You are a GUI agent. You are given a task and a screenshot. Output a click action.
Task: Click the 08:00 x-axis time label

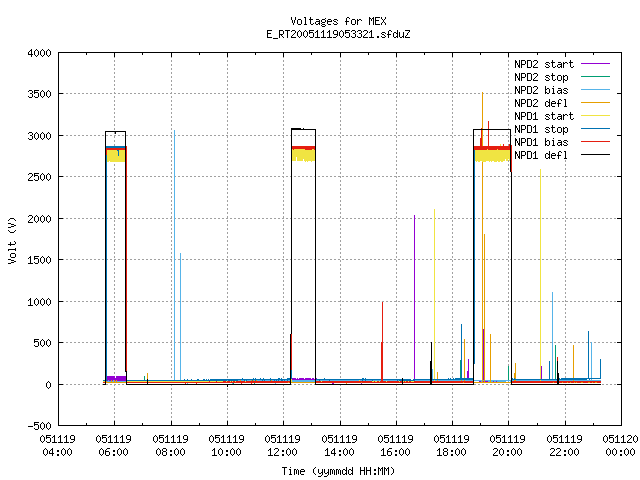pos(170,452)
